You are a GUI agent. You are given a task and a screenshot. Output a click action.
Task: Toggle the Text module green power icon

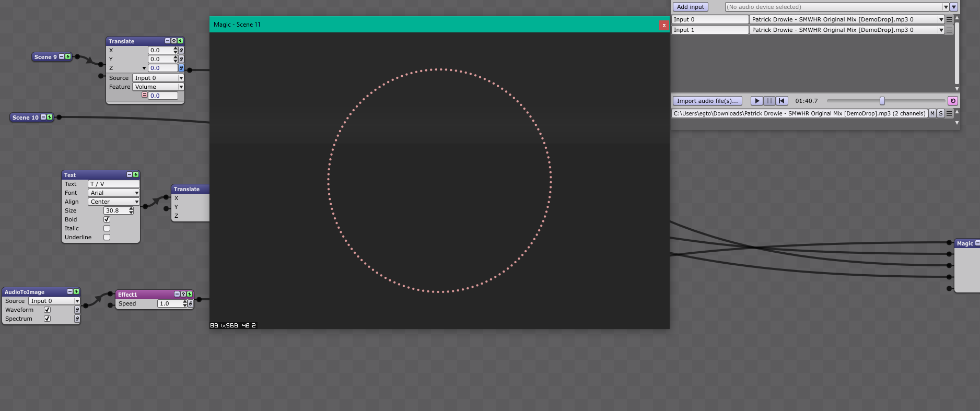coord(136,174)
